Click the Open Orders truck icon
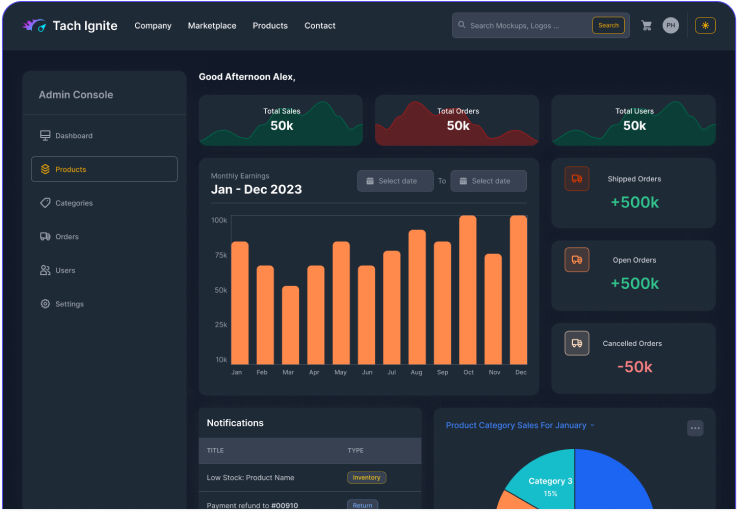This screenshot has height=512, width=739. point(577,260)
